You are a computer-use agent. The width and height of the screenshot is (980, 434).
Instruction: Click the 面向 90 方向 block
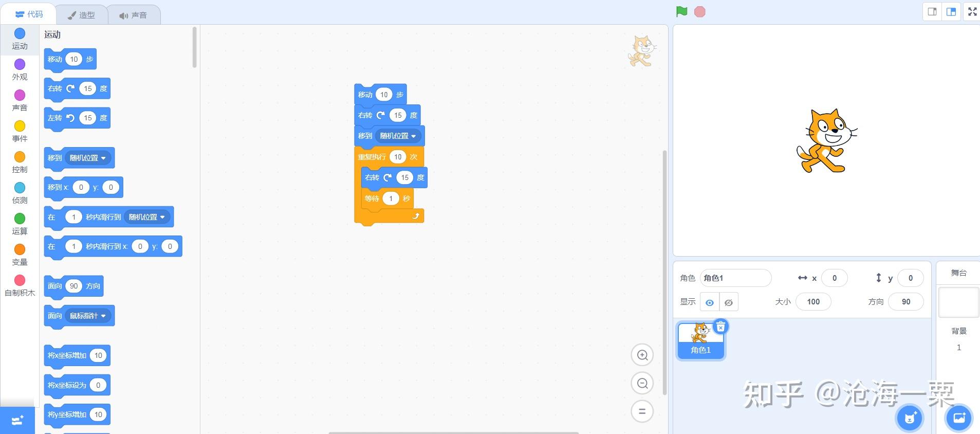73,286
